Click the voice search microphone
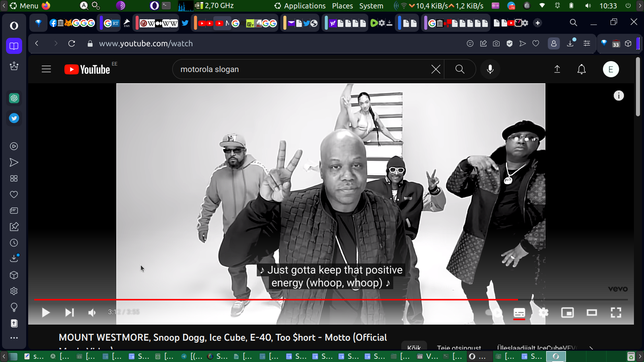This screenshot has height=362, width=644. 490,69
